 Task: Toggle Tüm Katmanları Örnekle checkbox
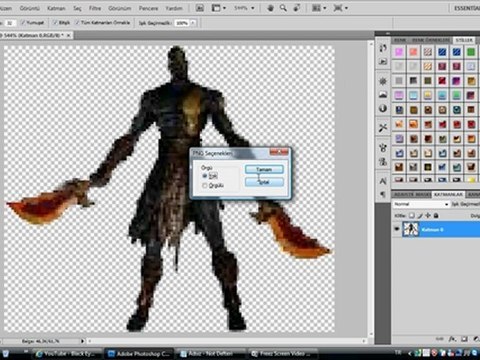click(77, 23)
